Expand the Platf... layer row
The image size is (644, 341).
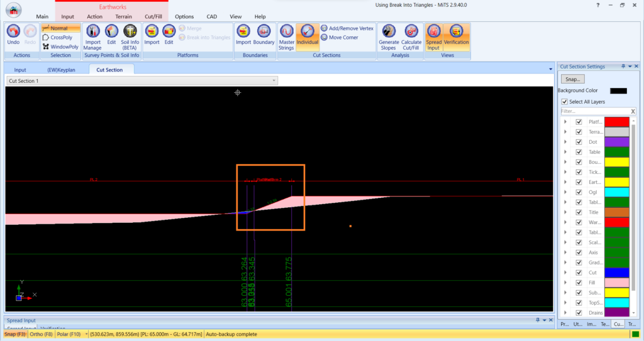tap(565, 122)
